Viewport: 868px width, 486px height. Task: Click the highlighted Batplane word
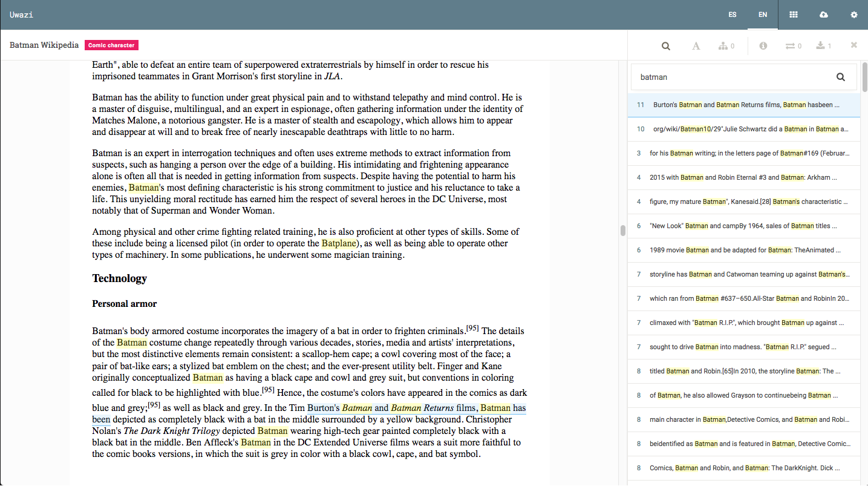coord(339,243)
